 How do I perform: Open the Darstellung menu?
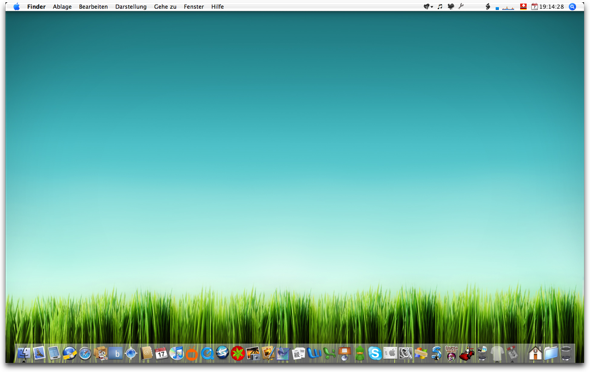click(131, 6)
